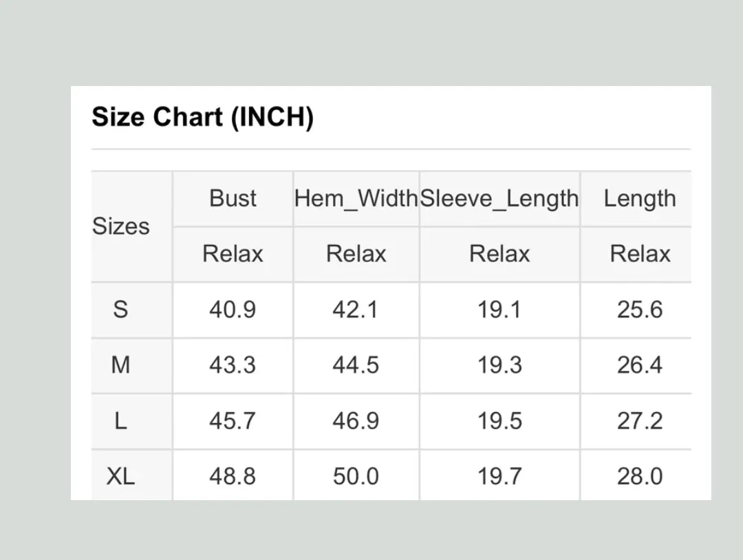Click the 28.0 length value for XL
The height and width of the screenshot is (560, 743).
point(640,475)
